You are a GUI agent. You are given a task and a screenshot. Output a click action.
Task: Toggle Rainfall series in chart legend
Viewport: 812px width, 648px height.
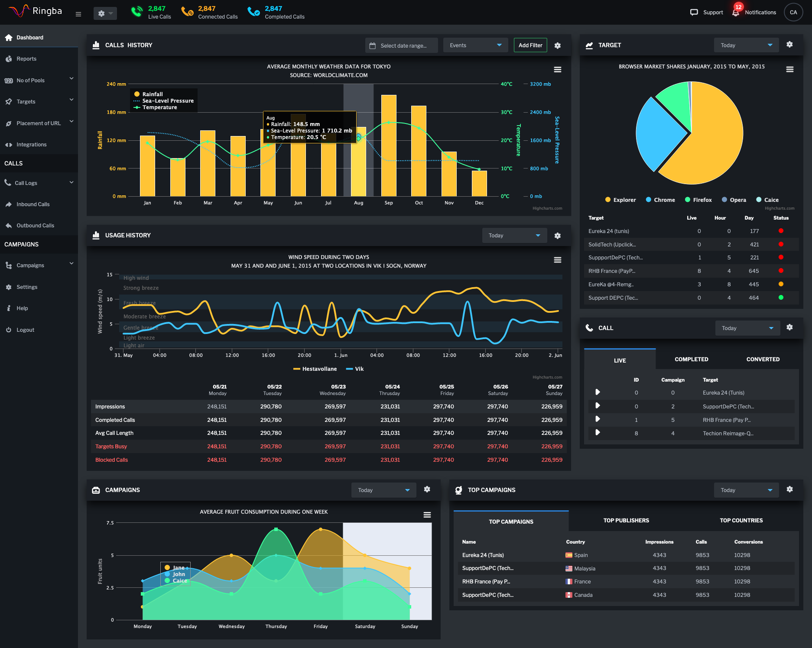(152, 94)
